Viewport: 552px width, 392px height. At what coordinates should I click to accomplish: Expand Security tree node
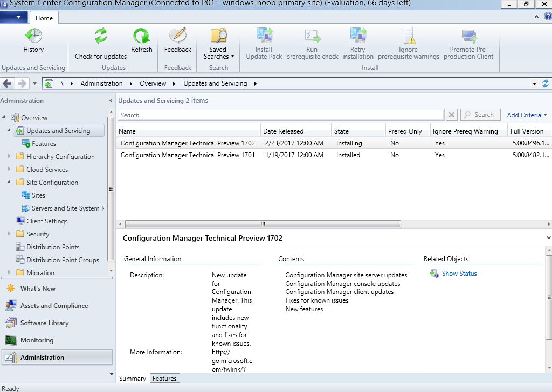(9, 234)
